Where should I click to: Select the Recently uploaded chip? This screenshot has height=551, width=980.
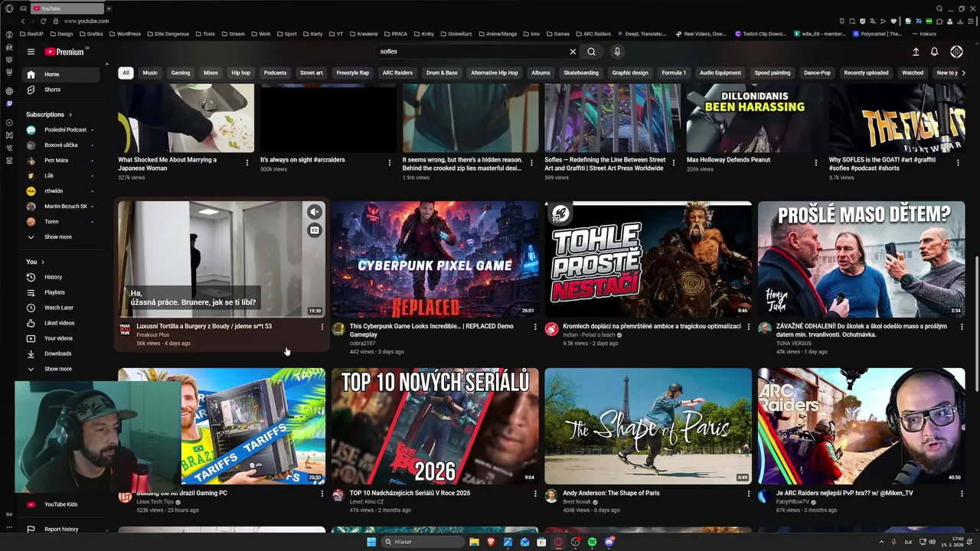click(866, 73)
